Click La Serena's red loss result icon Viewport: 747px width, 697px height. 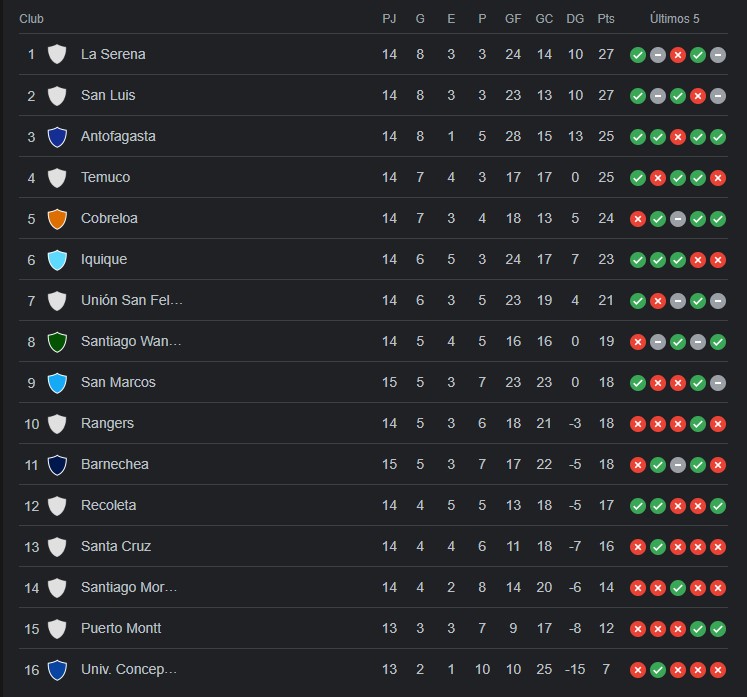[677, 55]
